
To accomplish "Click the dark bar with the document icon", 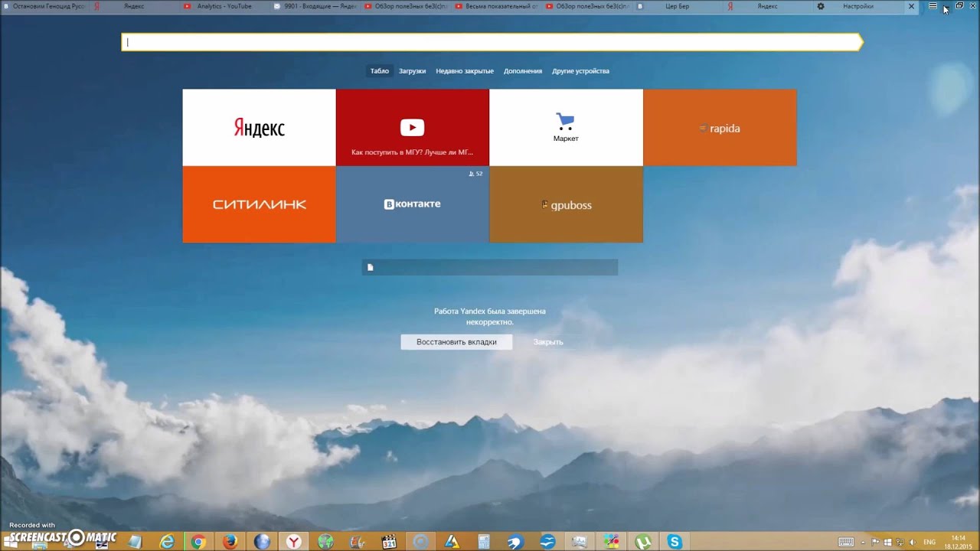I will click(x=490, y=267).
